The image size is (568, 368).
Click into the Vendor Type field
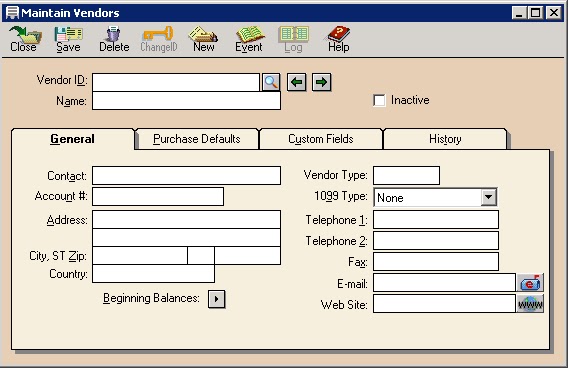click(x=406, y=175)
